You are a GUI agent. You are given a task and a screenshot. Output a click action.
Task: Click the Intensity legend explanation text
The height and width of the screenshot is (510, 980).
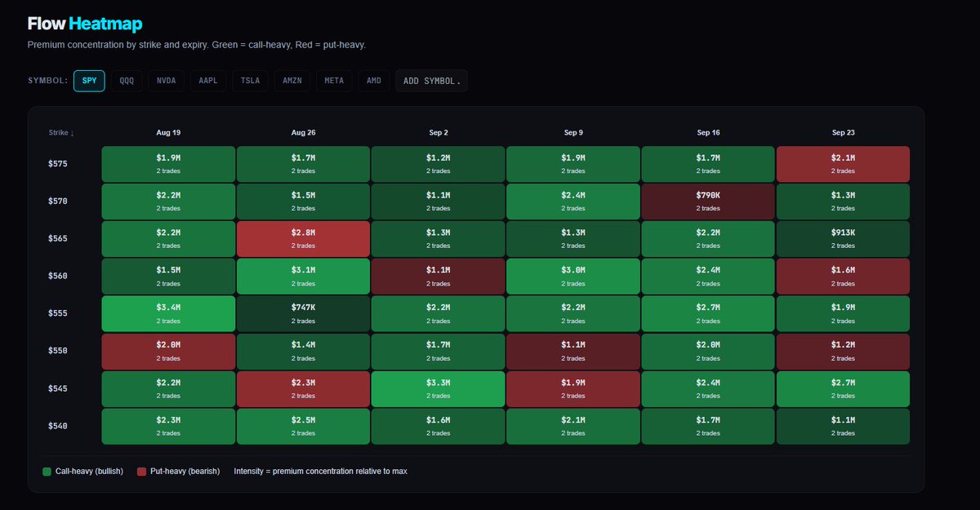(321, 472)
